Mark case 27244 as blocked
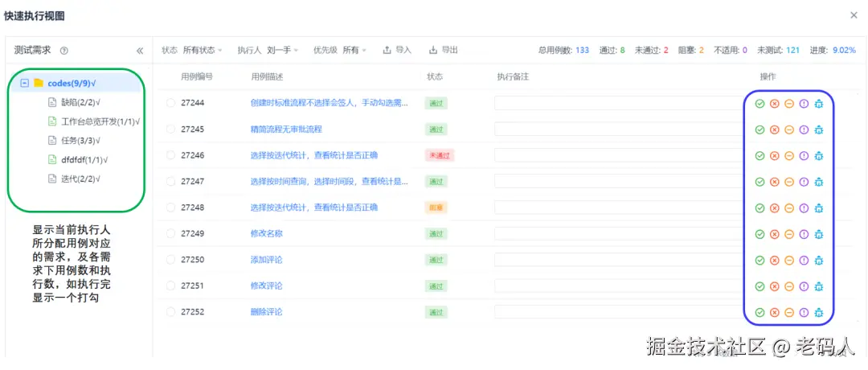The width and height of the screenshot is (868, 370). point(789,104)
